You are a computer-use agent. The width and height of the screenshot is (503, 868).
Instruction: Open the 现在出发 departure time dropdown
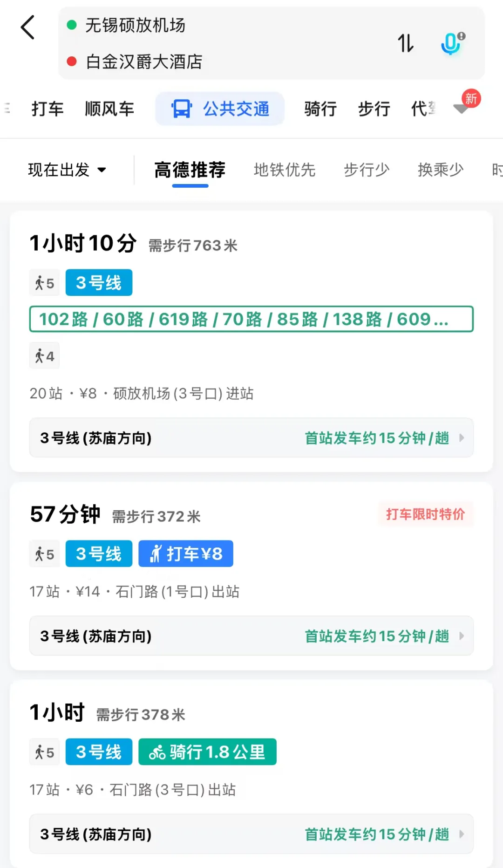[68, 170]
